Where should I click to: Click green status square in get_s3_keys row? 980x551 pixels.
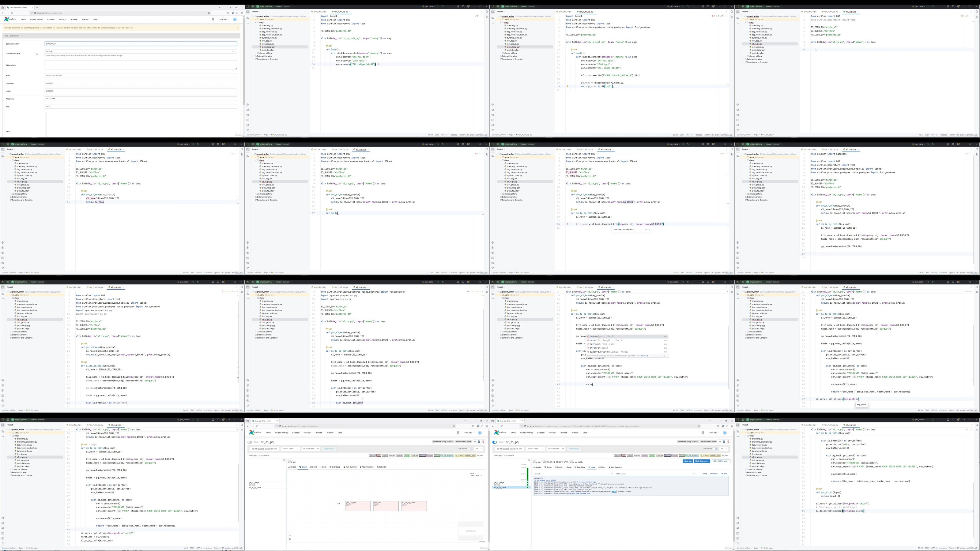tap(528, 482)
